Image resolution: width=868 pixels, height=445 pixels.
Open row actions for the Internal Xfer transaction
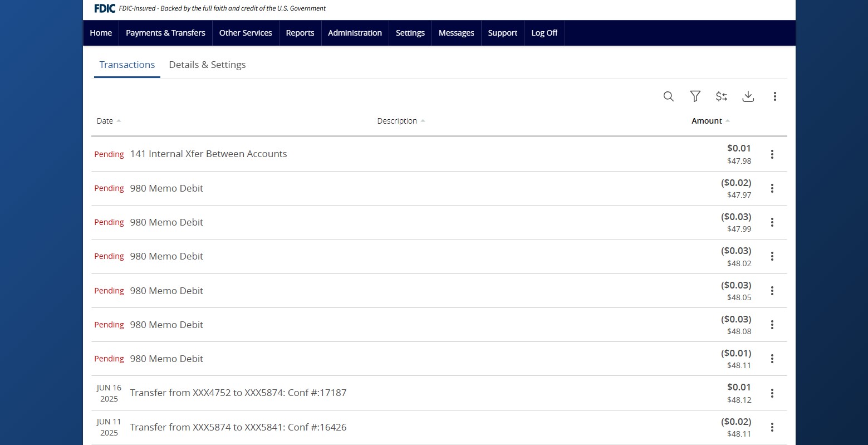pyautogui.click(x=772, y=154)
